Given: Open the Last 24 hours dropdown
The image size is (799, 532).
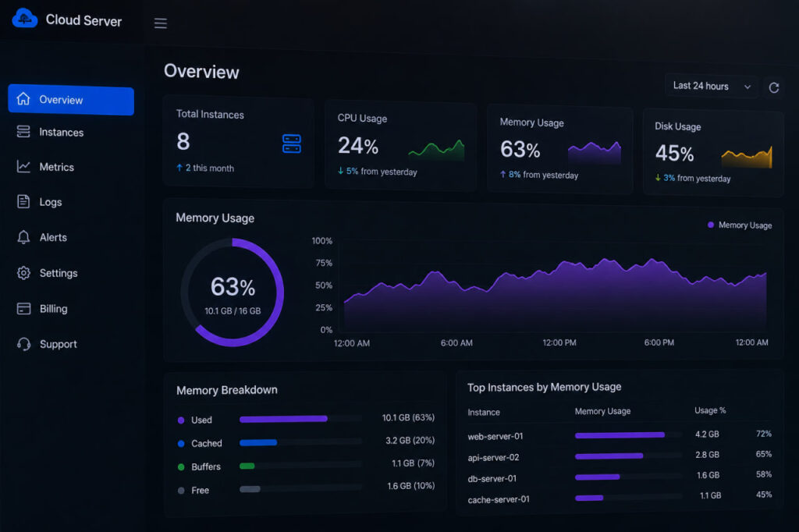Looking at the screenshot, I should point(712,86).
